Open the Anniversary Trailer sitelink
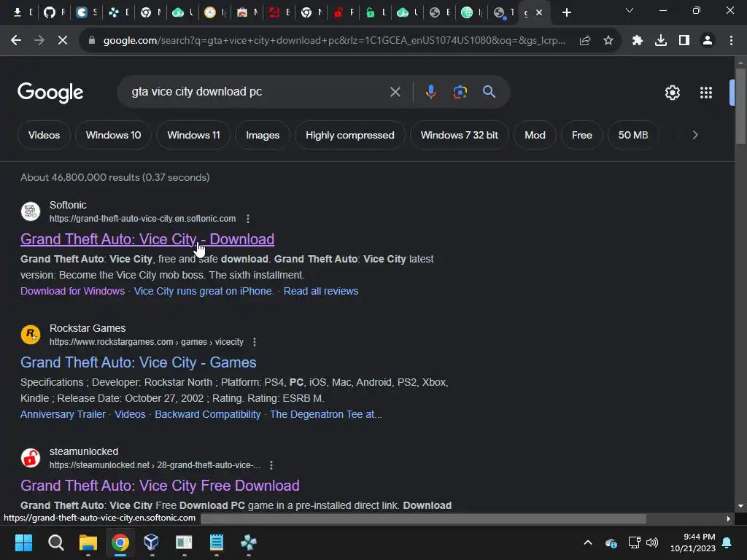This screenshot has width=747, height=560. point(63,414)
